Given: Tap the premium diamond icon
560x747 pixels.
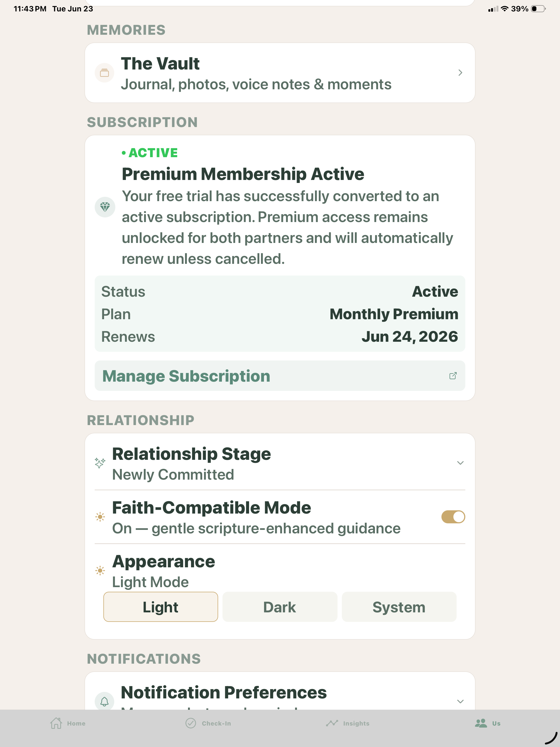Looking at the screenshot, I should point(105,207).
